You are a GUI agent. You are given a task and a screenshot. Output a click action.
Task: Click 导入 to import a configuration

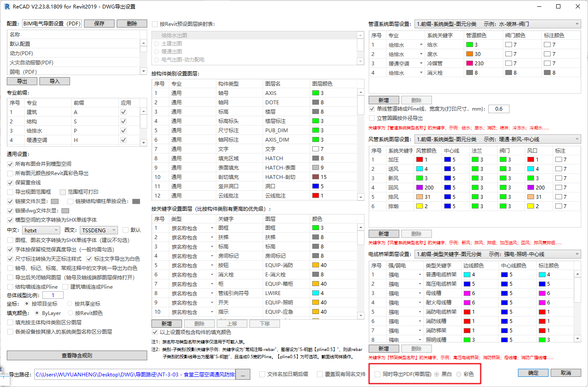tap(55, 81)
